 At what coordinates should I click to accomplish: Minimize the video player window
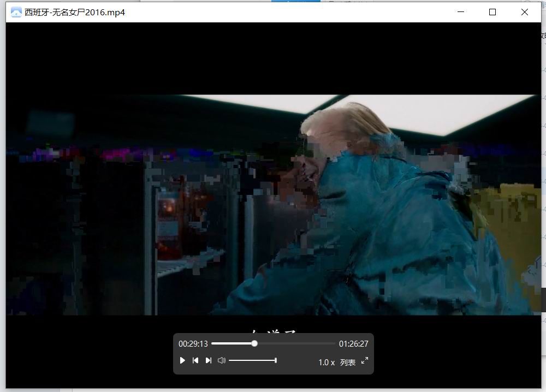click(x=461, y=12)
